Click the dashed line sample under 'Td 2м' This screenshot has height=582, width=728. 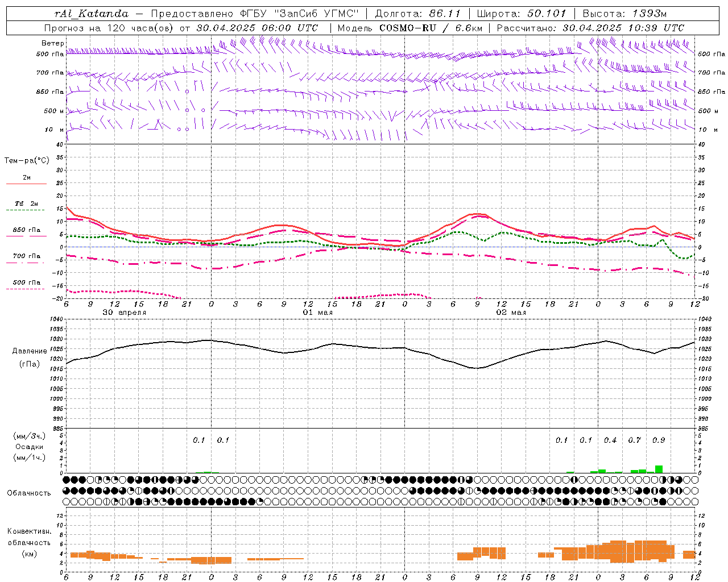26,210
